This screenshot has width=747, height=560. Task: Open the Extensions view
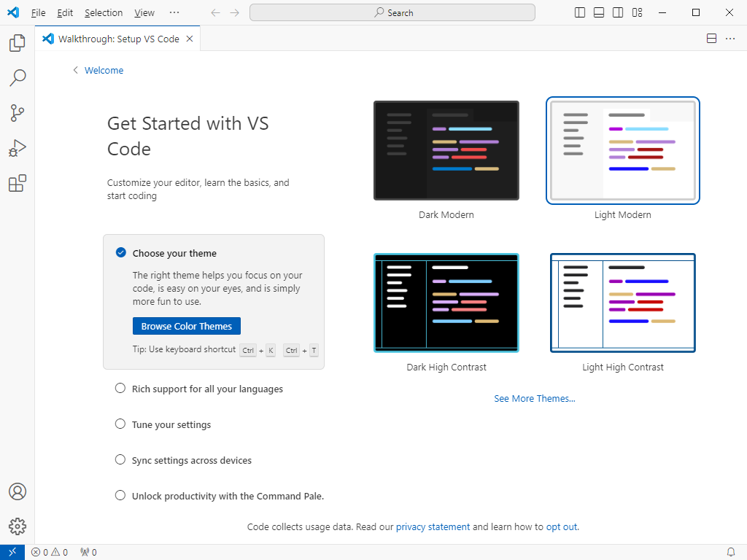18,183
